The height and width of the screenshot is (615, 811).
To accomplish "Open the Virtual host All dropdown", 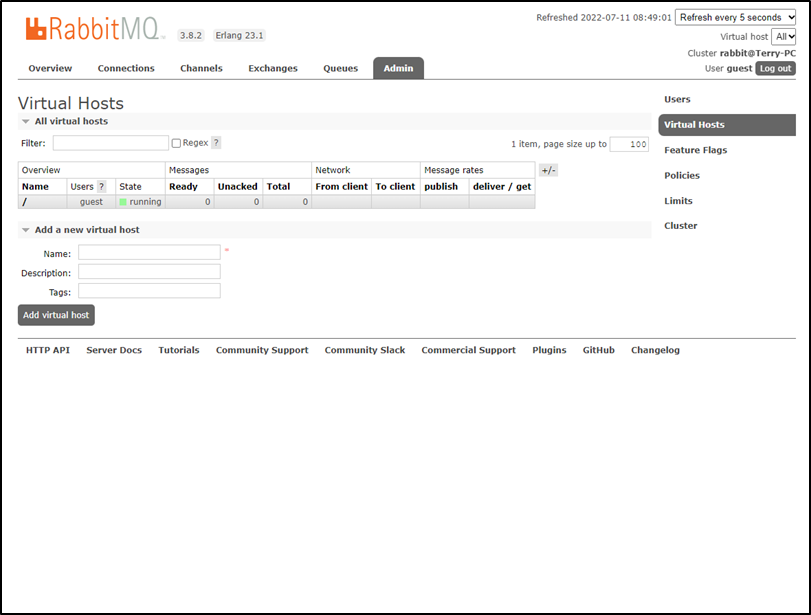I will point(784,37).
